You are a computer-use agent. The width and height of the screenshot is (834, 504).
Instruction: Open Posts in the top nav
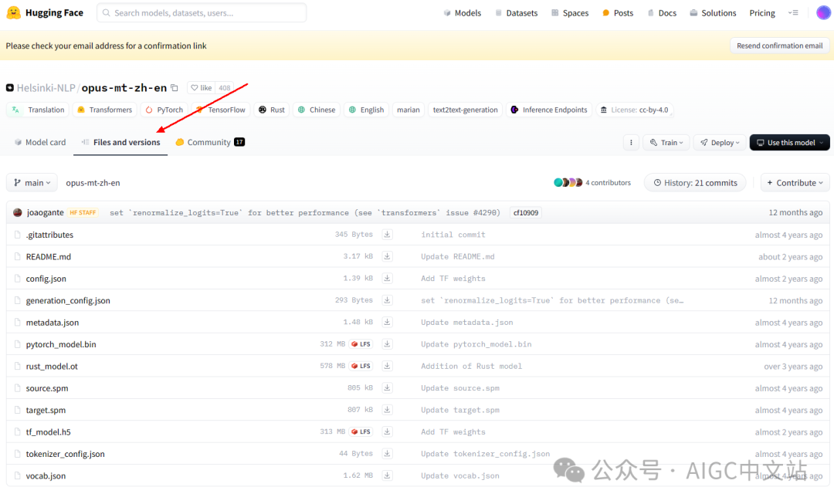click(618, 13)
